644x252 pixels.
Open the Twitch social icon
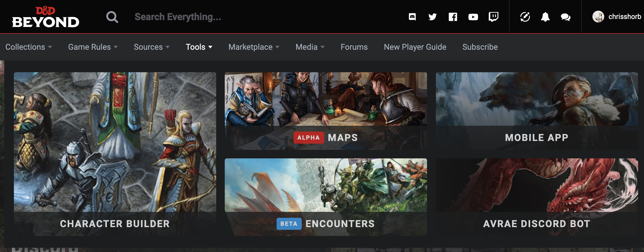point(493,17)
